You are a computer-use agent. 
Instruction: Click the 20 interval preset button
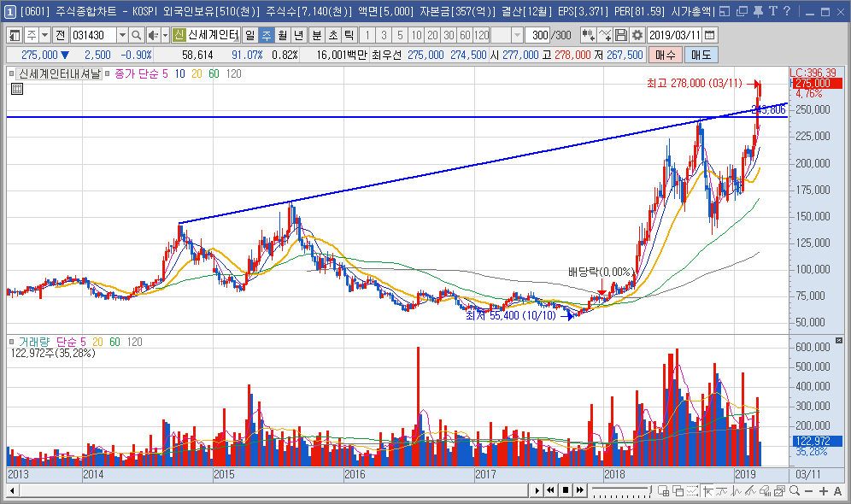[432, 35]
